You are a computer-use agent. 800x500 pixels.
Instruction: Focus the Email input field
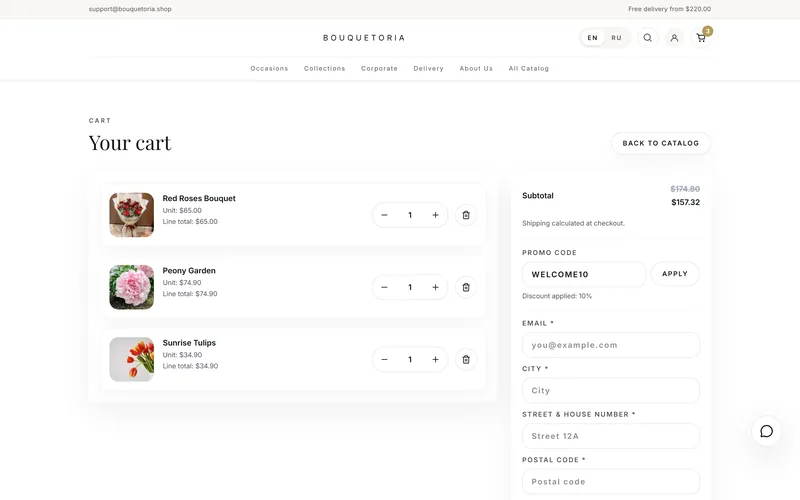611,345
